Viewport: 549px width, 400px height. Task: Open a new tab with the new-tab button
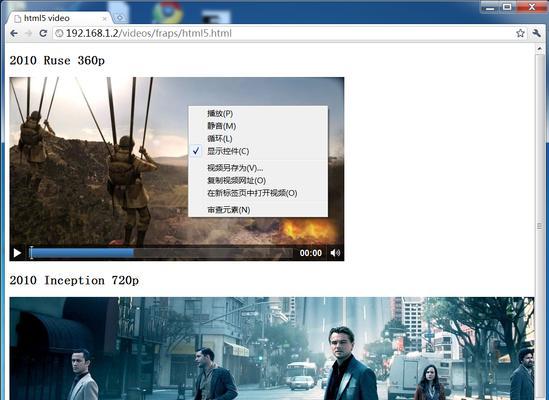(x=120, y=18)
